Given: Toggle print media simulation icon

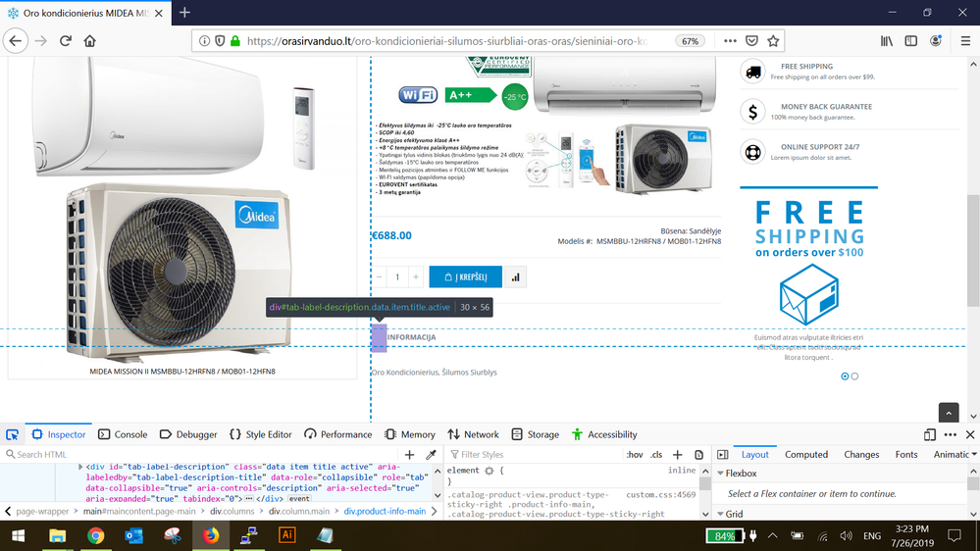Looking at the screenshot, I should click(698, 455).
